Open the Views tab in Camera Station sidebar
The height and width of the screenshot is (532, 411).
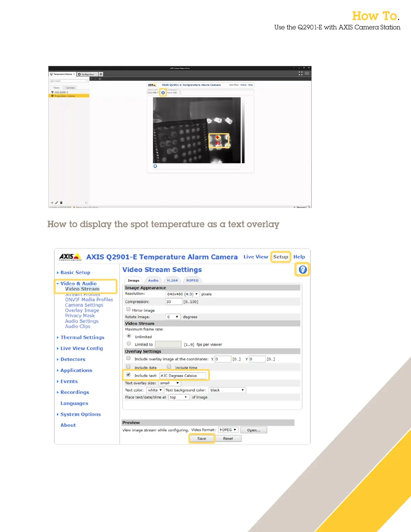56,88
